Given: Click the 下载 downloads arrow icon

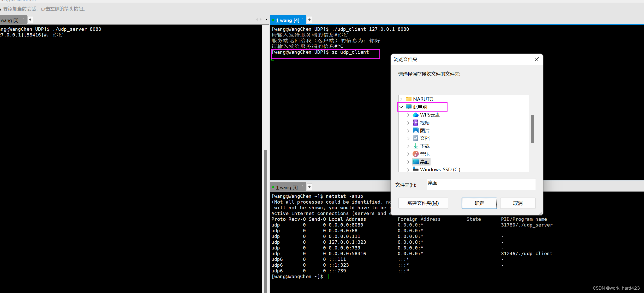Looking at the screenshot, I should (416, 146).
